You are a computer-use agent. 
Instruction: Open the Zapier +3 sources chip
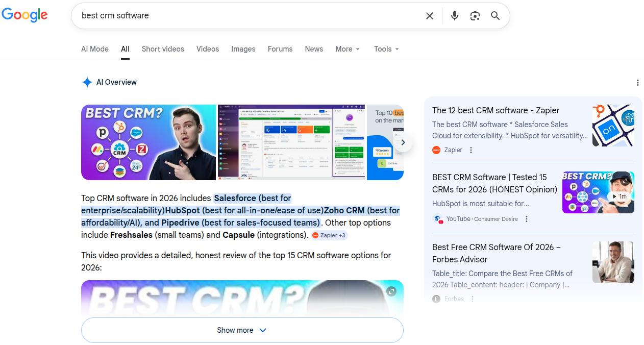pyautogui.click(x=329, y=235)
